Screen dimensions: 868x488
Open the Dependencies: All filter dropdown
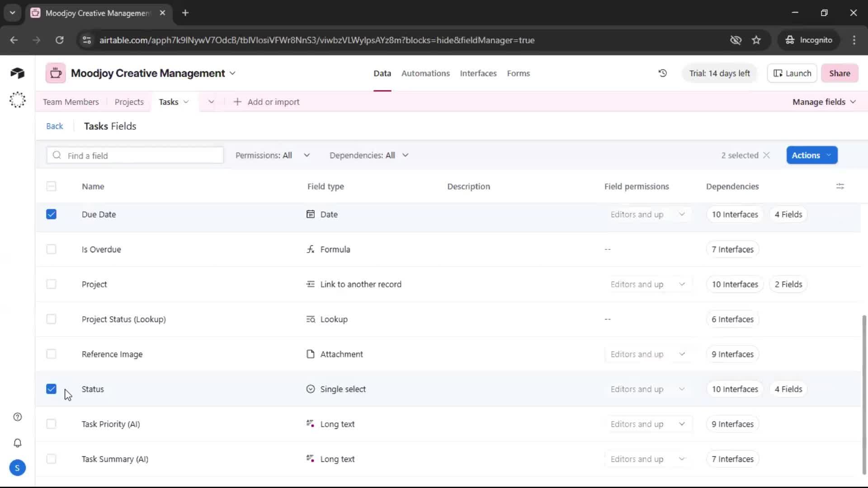tap(369, 155)
